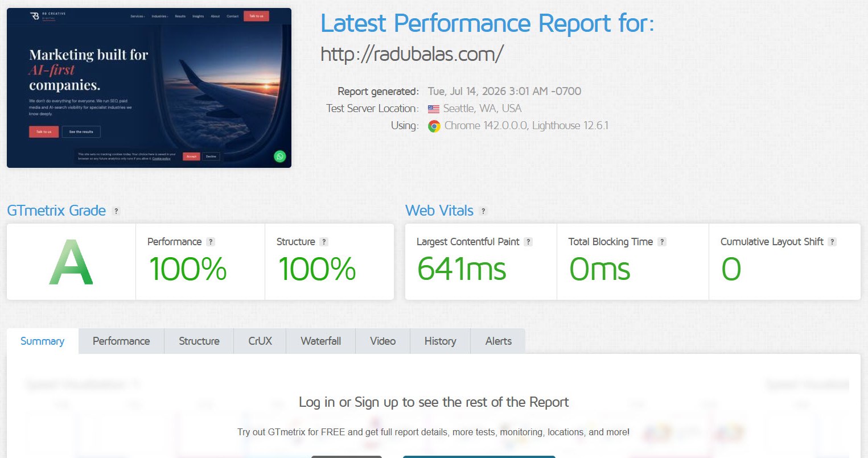The image size is (868, 458).
Task: Click the Cumulative Layout Shift 0 value
Action: click(x=731, y=269)
